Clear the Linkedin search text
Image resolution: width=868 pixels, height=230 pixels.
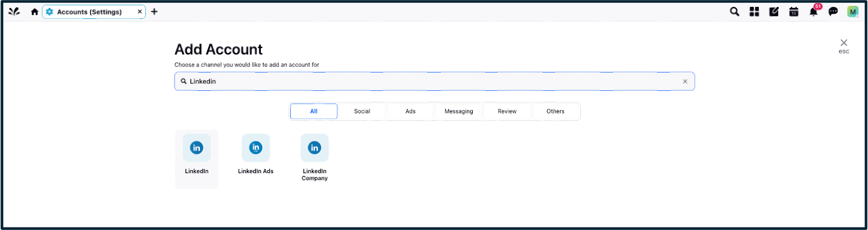pos(685,81)
